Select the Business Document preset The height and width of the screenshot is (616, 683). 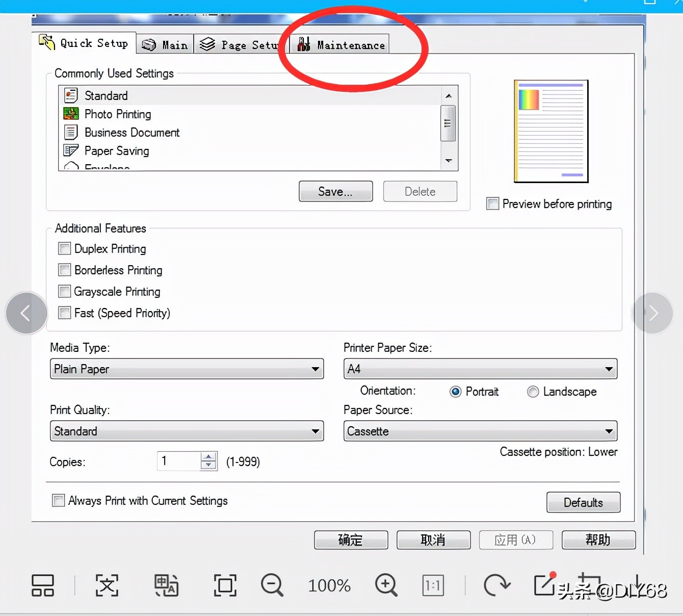point(250,133)
